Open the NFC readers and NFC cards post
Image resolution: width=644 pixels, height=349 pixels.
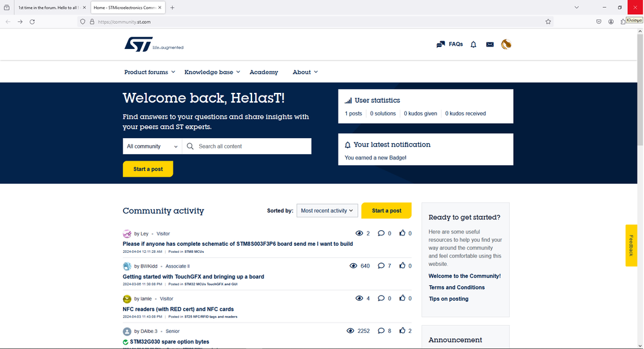click(x=179, y=309)
